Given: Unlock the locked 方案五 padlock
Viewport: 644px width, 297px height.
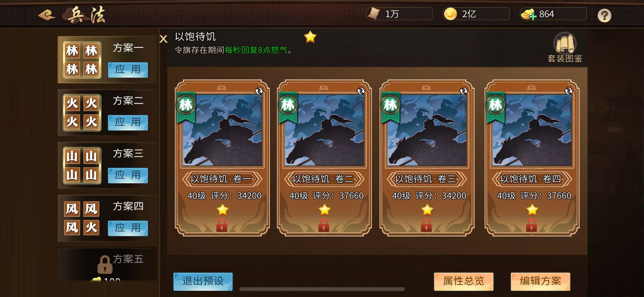Looking at the screenshot, I should point(105,264).
